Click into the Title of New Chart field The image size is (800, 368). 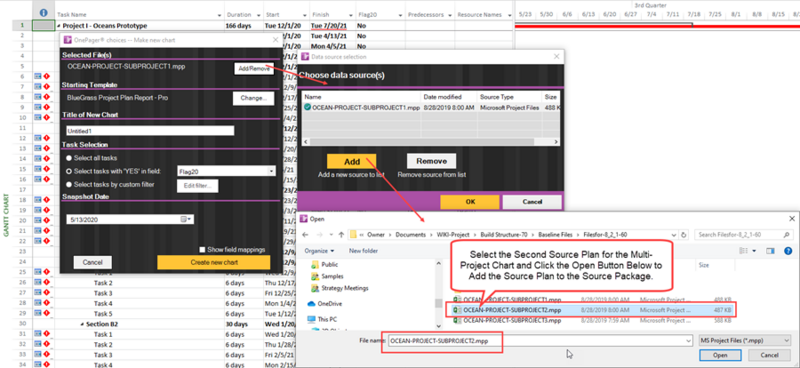click(150, 131)
